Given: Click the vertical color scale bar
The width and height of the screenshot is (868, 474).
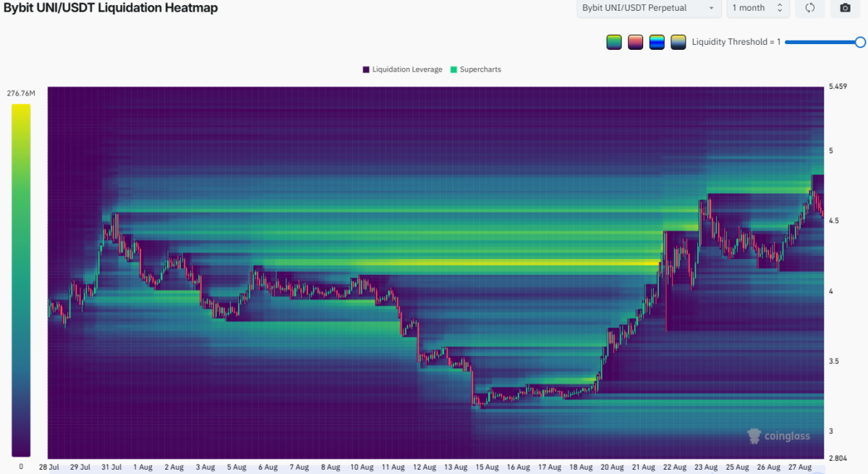Looking at the screenshot, I should [x=21, y=281].
